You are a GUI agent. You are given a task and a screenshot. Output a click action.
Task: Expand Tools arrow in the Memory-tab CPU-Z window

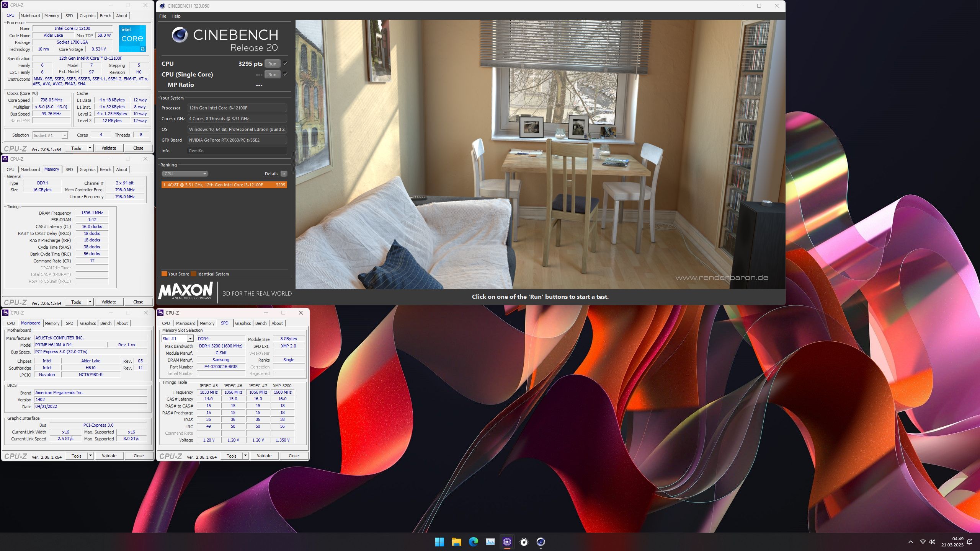[x=90, y=302]
